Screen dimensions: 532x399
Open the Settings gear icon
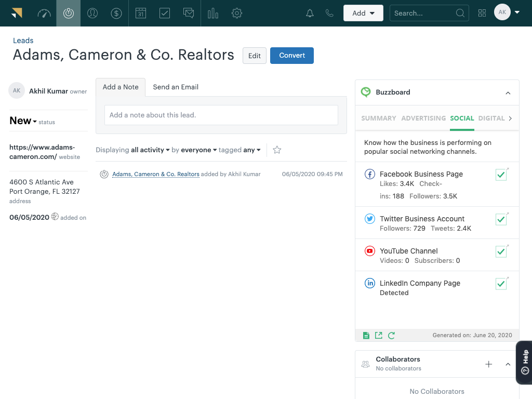pyautogui.click(x=237, y=14)
